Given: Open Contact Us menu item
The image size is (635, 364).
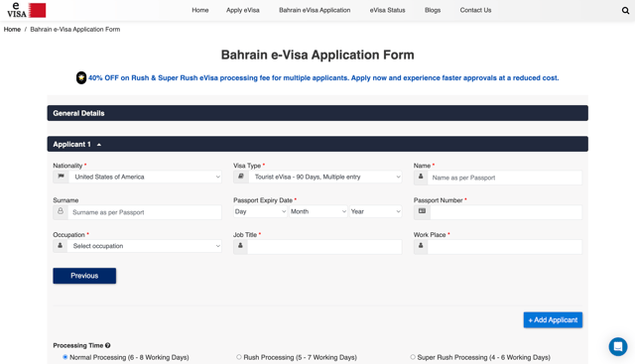Looking at the screenshot, I should click(x=475, y=10).
